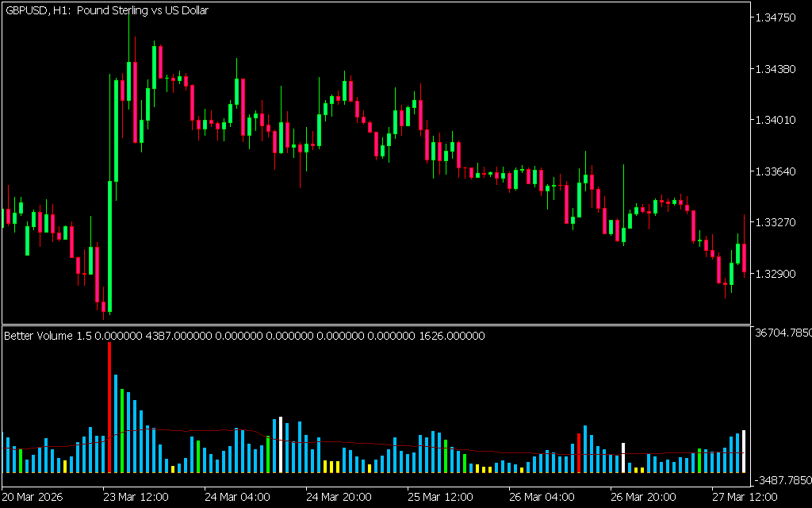Click the 25 Mar 12:00 time label
Screen dimensions: 812x508
(x=441, y=497)
